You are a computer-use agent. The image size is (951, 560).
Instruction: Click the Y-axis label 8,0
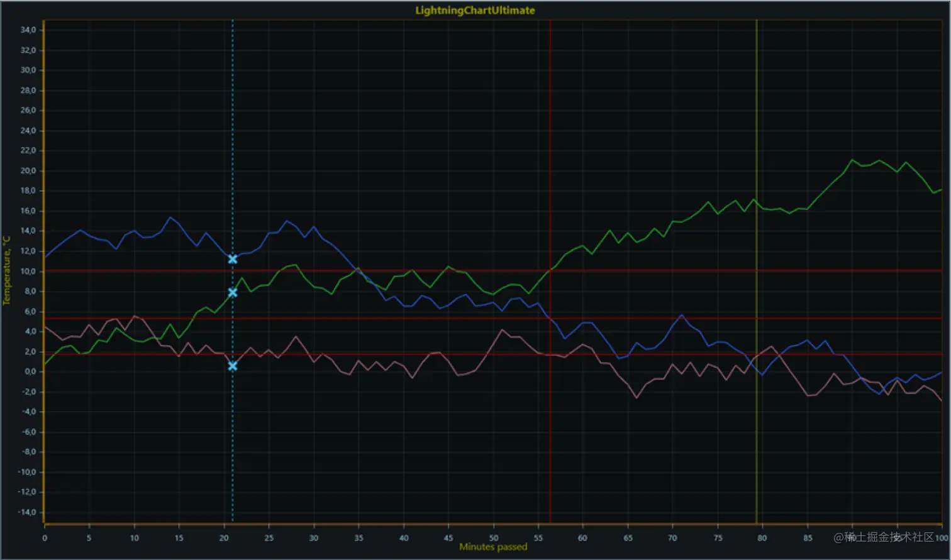(30, 292)
